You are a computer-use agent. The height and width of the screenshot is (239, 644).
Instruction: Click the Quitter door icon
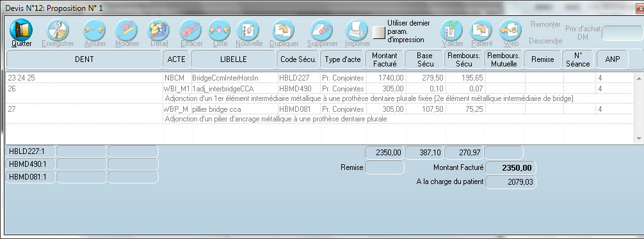pos(21,30)
